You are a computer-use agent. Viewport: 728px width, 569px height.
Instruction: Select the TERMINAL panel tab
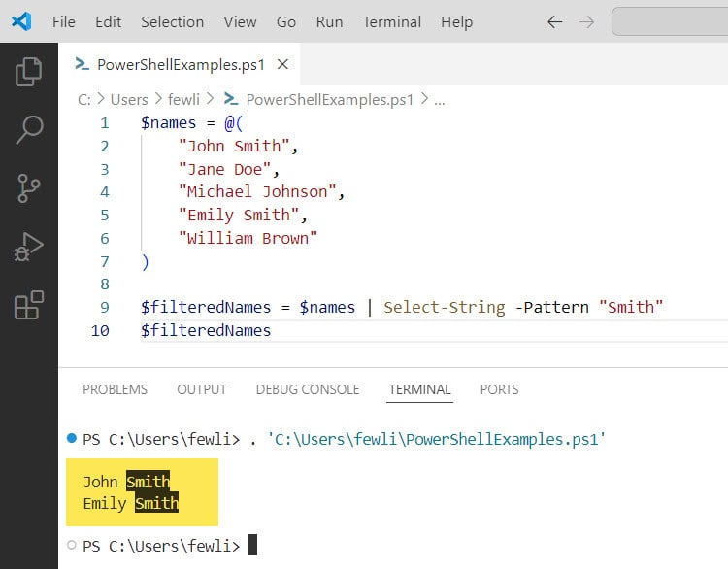(x=419, y=389)
